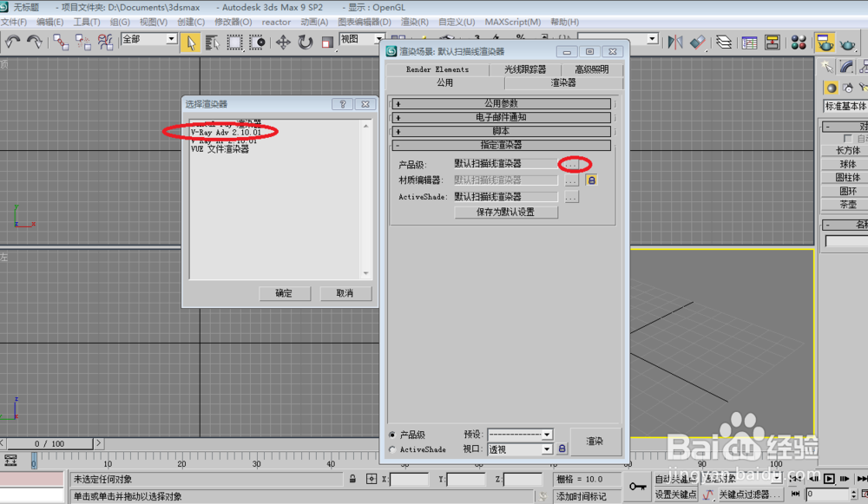This screenshot has width=868, height=504.
Task: Open the MAXScript(M) menu
Action: tap(513, 23)
